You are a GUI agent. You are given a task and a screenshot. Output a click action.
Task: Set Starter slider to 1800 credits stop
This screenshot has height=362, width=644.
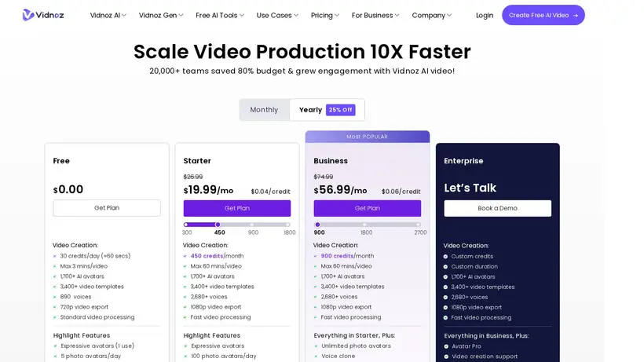[288, 225]
